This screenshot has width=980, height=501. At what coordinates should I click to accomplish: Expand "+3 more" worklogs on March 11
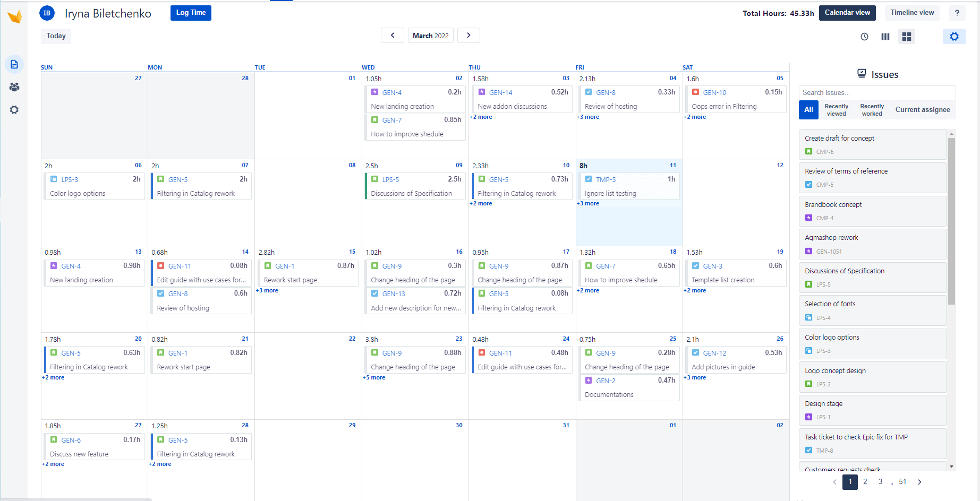587,203
